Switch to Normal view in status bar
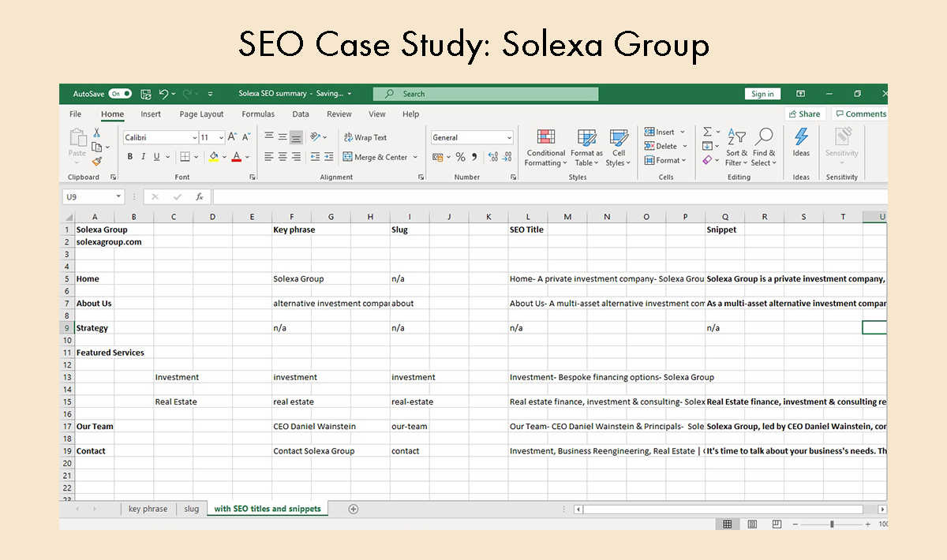947x560 pixels. (x=728, y=524)
